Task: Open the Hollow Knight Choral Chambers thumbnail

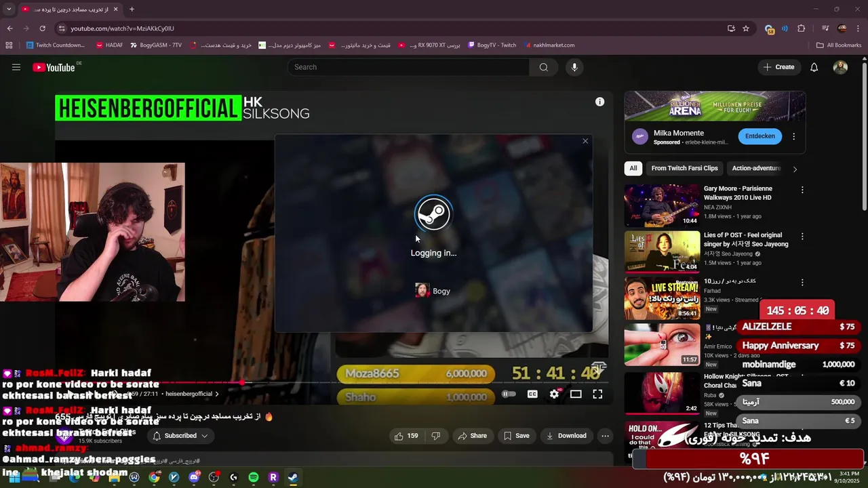Action: coord(662,392)
